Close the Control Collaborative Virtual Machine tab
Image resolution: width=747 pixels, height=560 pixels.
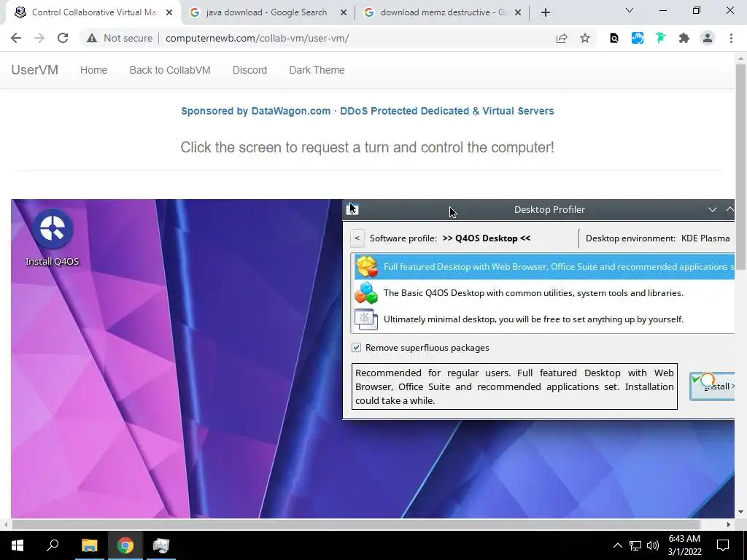169,12
